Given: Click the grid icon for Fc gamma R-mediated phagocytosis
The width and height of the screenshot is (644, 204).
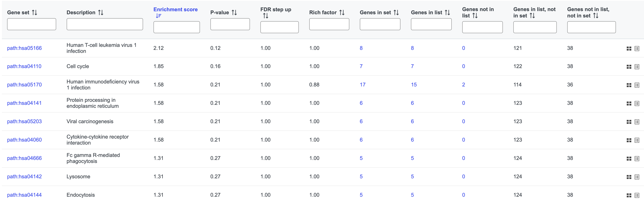Looking at the screenshot, I should coord(629,158).
